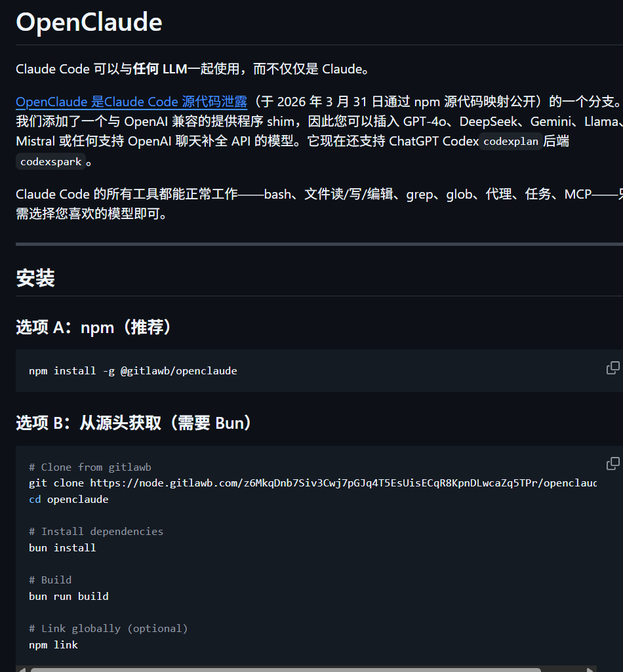Click the bold 任何 LLM text
This screenshot has width=623, height=672.
tap(160, 69)
